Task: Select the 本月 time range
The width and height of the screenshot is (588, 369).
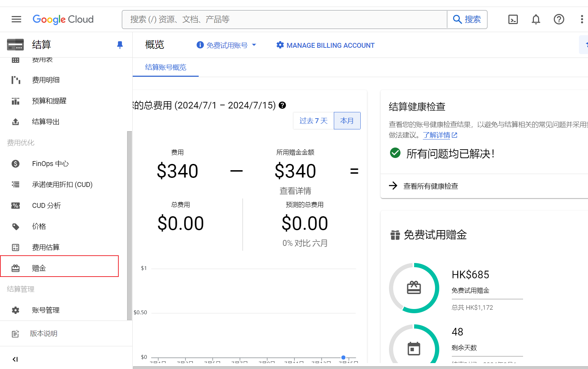Action: [347, 121]
